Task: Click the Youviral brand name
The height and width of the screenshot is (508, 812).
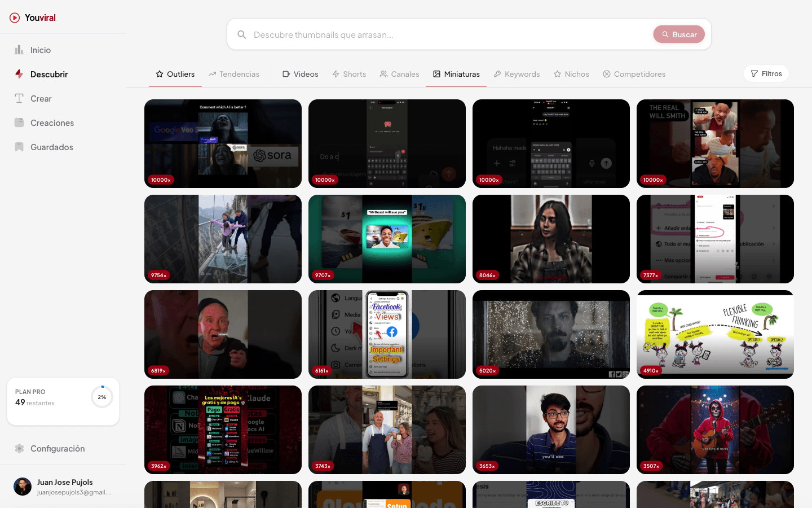Action: (40, 18)
